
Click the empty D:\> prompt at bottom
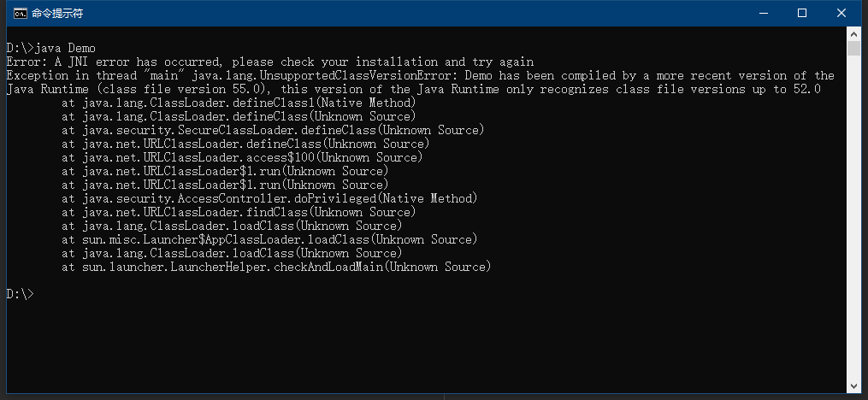[x=20, y=294]
